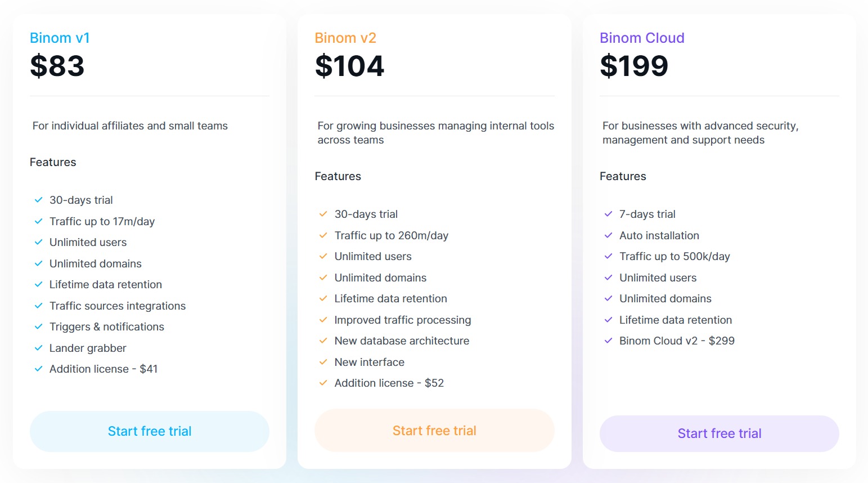Click Traffic up to 500k/day feature text
The width and height of the screenshot is (868, 483).
tap(674, 256)
